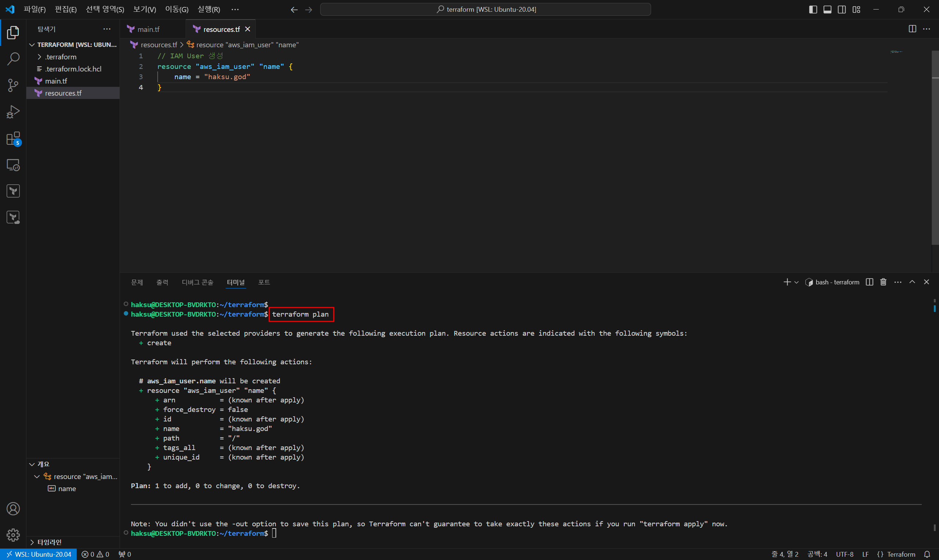This screenshot has width=939, height=560.
Task: Kill terminal with trash icon
Action: 883,282
